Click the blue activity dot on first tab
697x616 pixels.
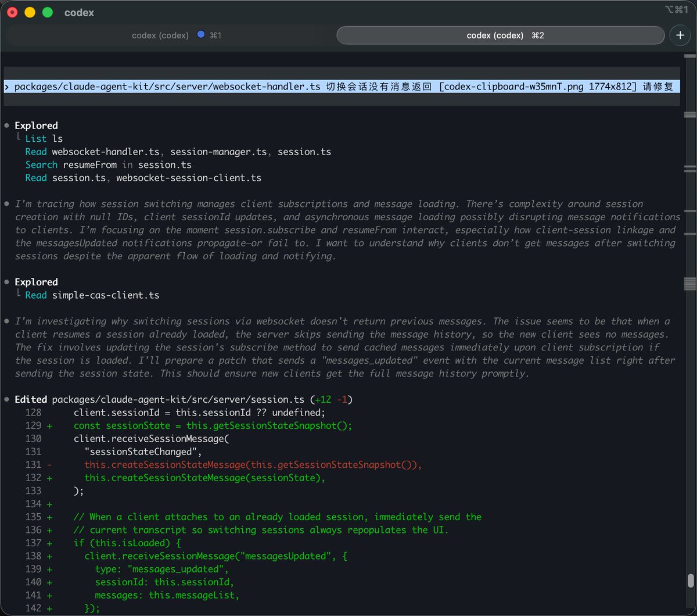pos(201,35)
